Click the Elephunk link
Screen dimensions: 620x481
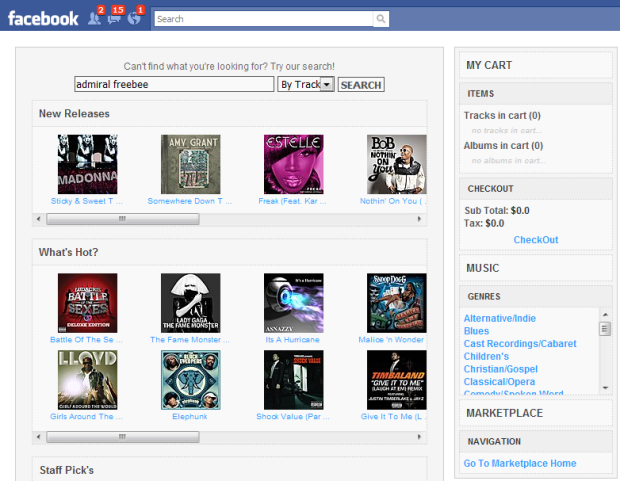190,416
